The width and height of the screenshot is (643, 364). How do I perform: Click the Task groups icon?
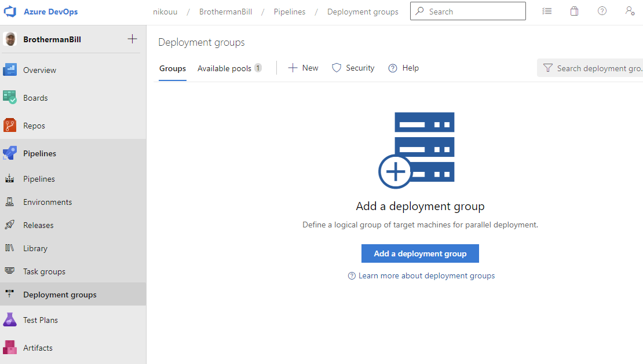(10, 271)
